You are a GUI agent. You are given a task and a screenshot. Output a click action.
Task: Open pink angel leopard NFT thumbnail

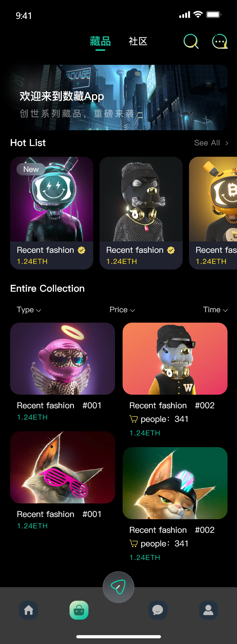coord(63,359)
